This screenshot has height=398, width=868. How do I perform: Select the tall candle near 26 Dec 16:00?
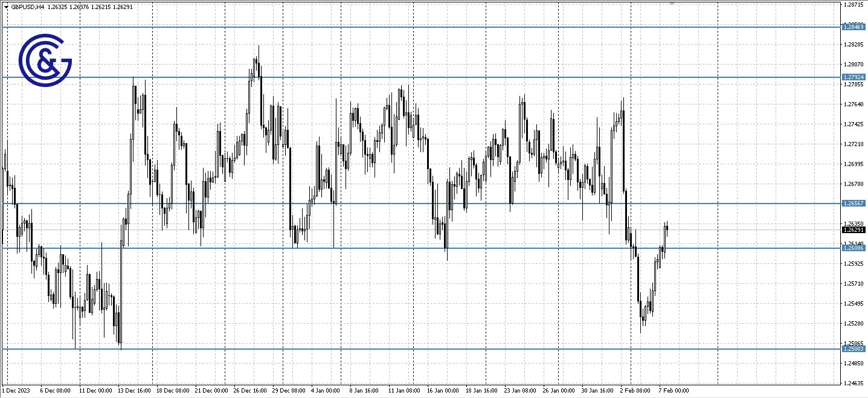coord(259,85)
